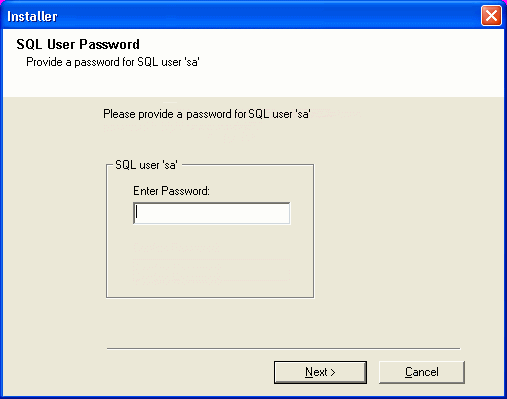Click the blank beige panel left of the group box
The image size is (507, 399).
(53, 230)
